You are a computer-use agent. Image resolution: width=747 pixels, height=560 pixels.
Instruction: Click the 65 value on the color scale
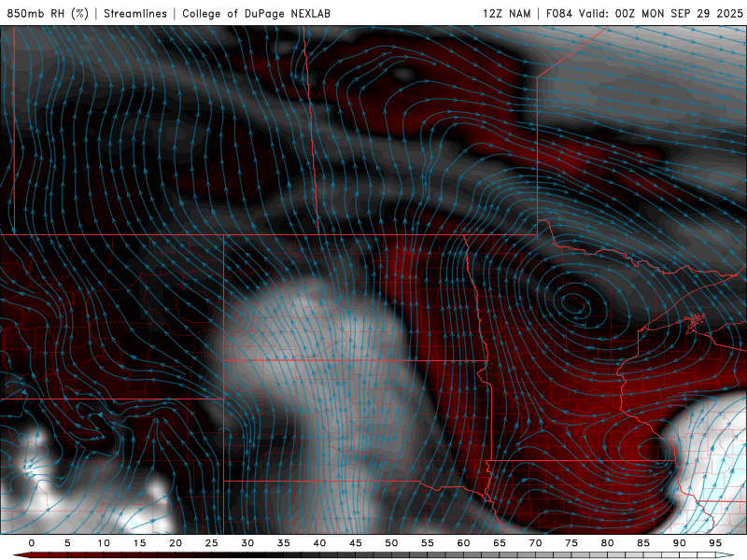pyautogui.click(x=500, y=543)
